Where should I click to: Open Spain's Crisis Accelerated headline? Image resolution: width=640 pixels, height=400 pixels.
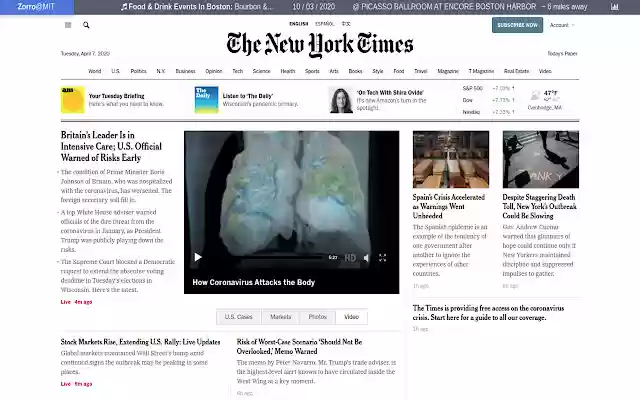click(449, 207)
